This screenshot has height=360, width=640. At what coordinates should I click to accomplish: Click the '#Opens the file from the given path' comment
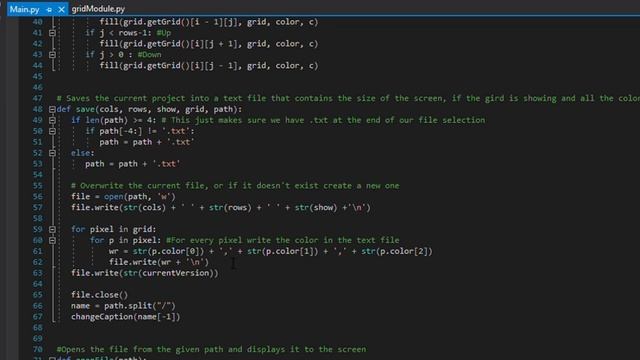click(211, 349)
